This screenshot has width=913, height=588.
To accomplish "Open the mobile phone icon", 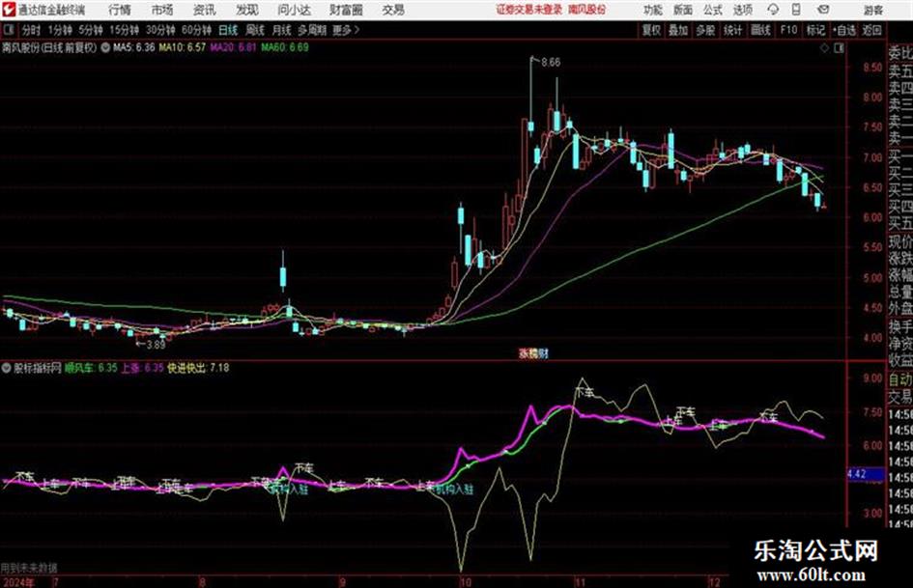I will click(x=796, y=10).
